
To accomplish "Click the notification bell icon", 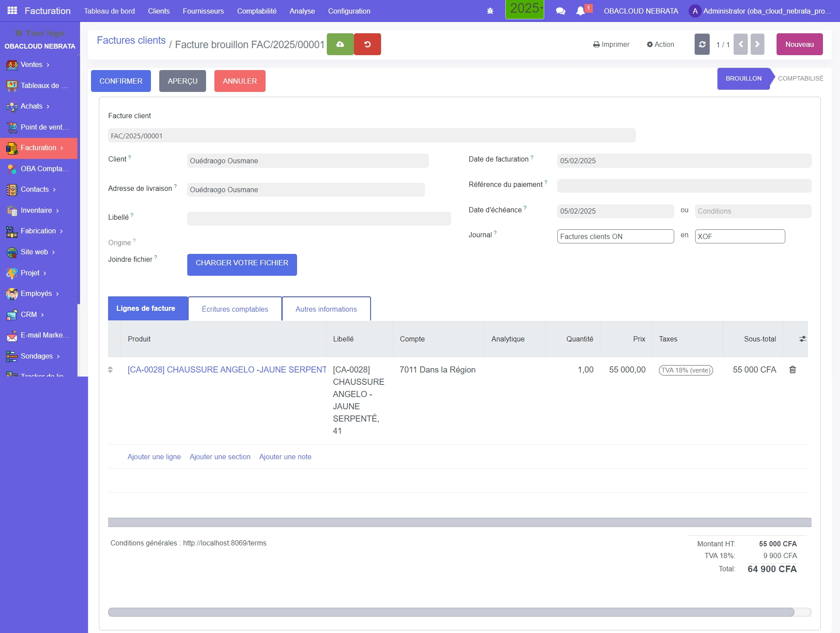I will tap(581, 11).
